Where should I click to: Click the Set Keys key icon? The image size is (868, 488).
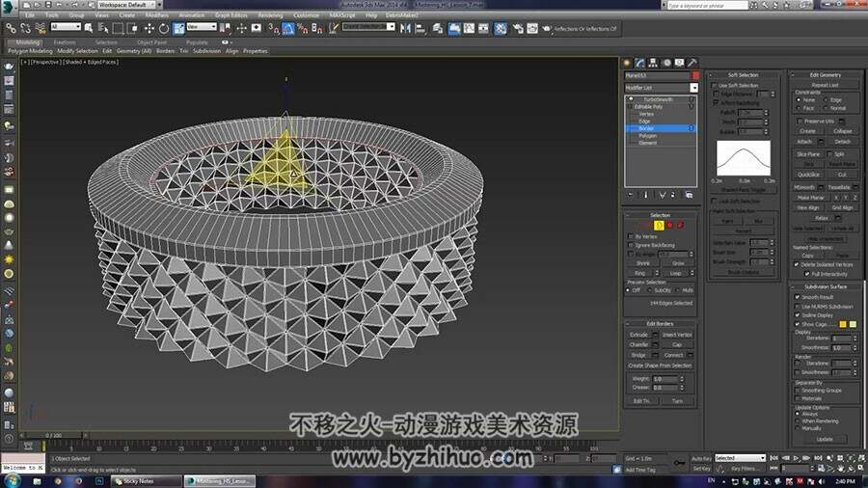click(x=680, y=463)
